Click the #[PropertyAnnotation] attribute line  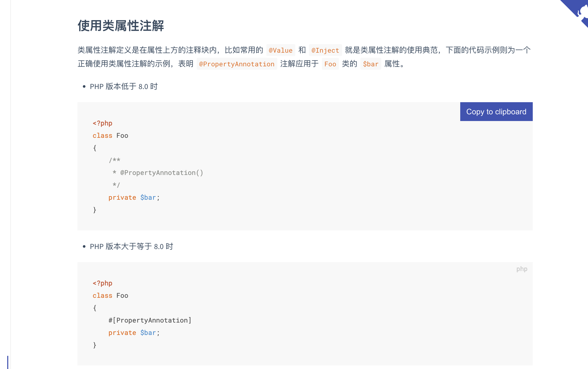150,320
